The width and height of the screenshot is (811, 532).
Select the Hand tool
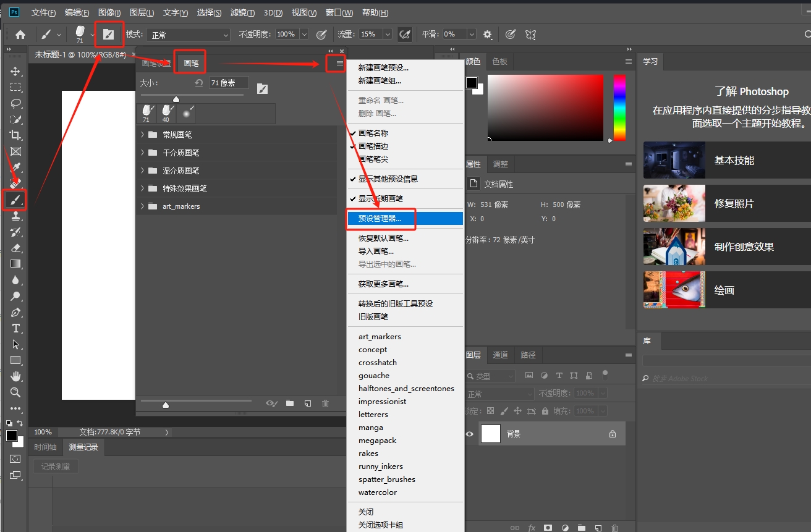(x=15, y=376)
